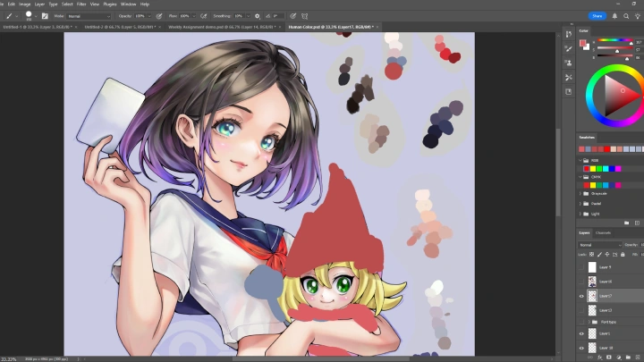Open the Adjustments tools panel icon
Image resolution: width=644 pixels, height=362 pixels.
point(569,77)
